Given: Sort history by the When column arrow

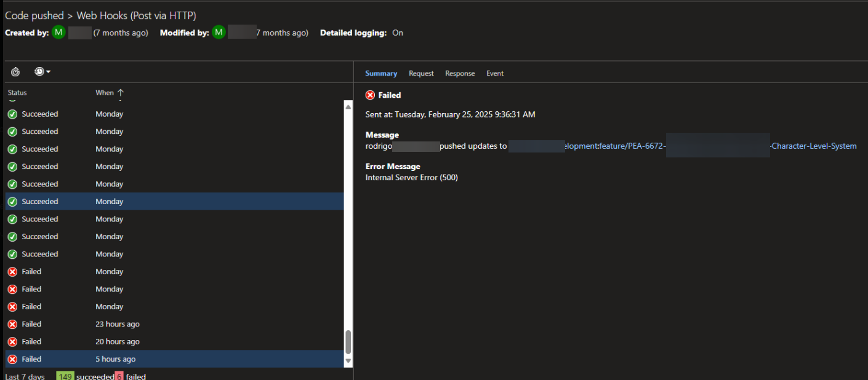Looking at the screenshot, I should pyautogui.click(x=121, y=93).
